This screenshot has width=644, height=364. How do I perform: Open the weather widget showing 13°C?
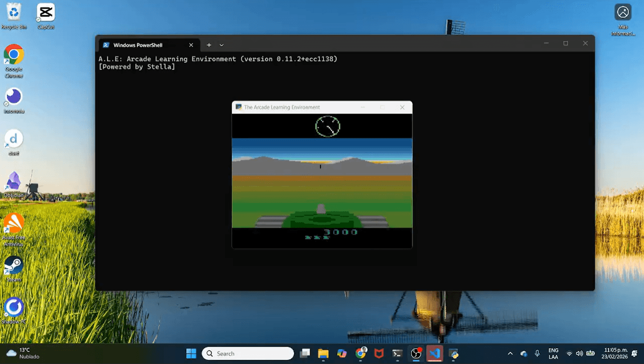click(23, 354)
